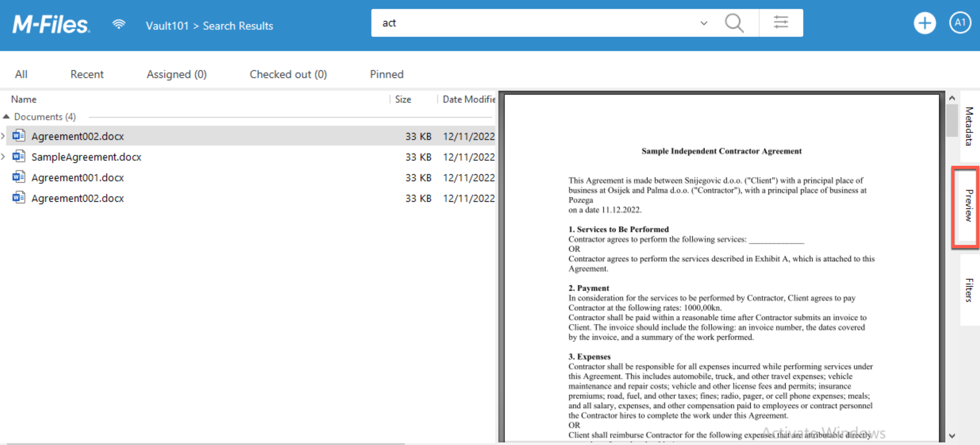This screenshot has height=445, width=980.
Task: Click Search Results breadcrumb
Action: click(x=238, y=26)
